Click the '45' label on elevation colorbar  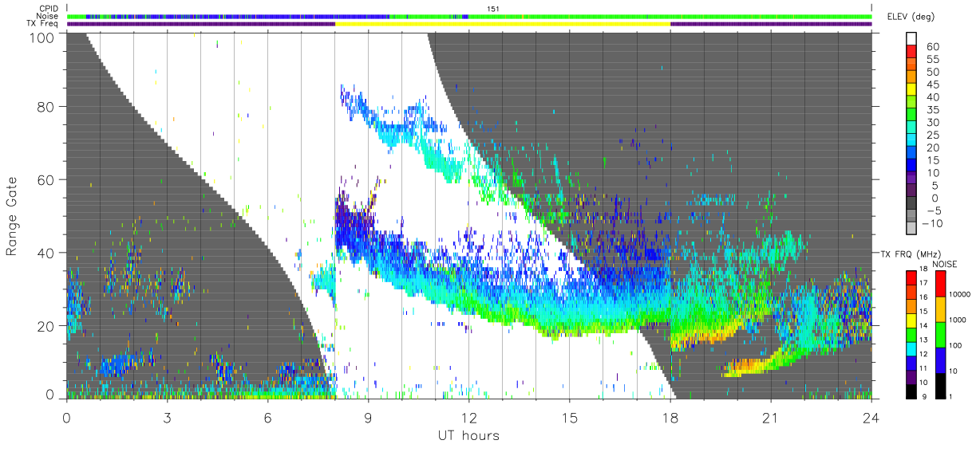[932, 85]
